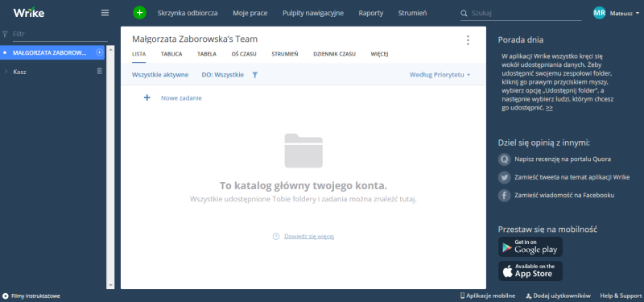
Task: Open Skrzynka odbiorcza
Action: pos(188,13)
